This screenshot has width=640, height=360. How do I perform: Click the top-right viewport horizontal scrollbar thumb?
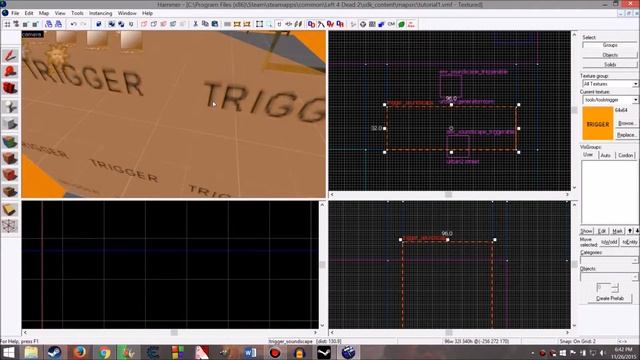pos(449,195)
